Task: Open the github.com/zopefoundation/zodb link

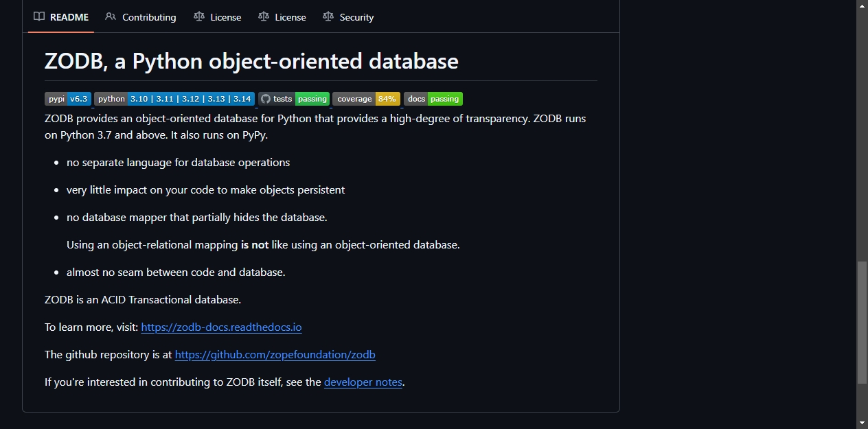Action: [275, 355]
